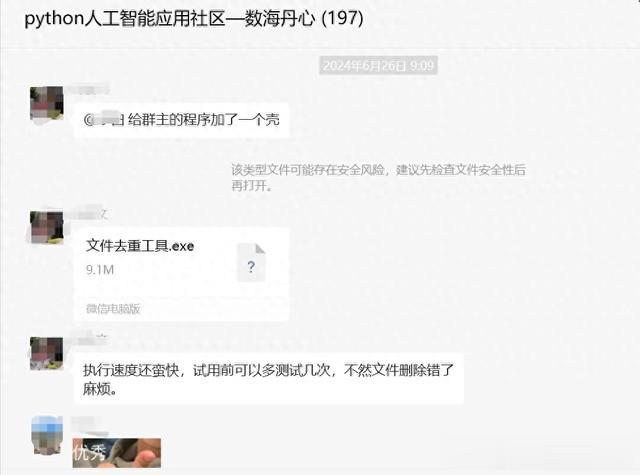640x475 pixels.
Task: Click the 微信电脑版 source label
Action: (x=113, y=309)
